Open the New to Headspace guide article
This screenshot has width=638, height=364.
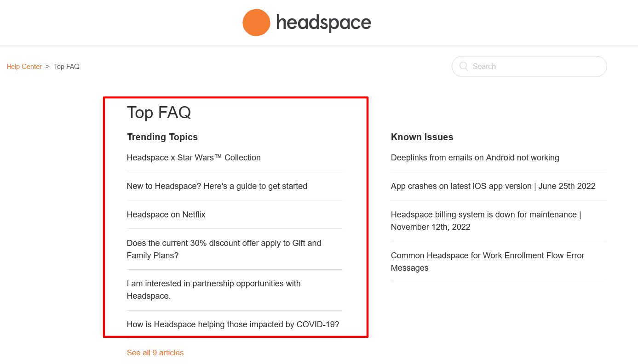[x=217, y=186]
